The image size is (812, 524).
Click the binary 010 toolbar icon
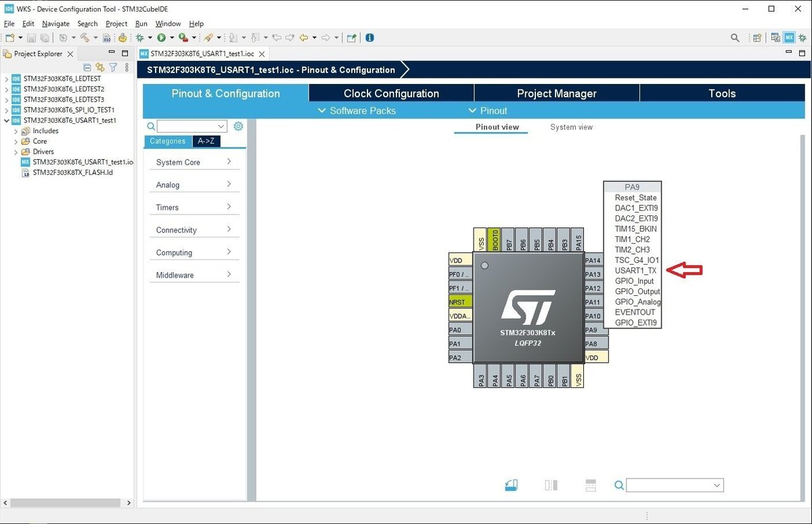[106, 38]
